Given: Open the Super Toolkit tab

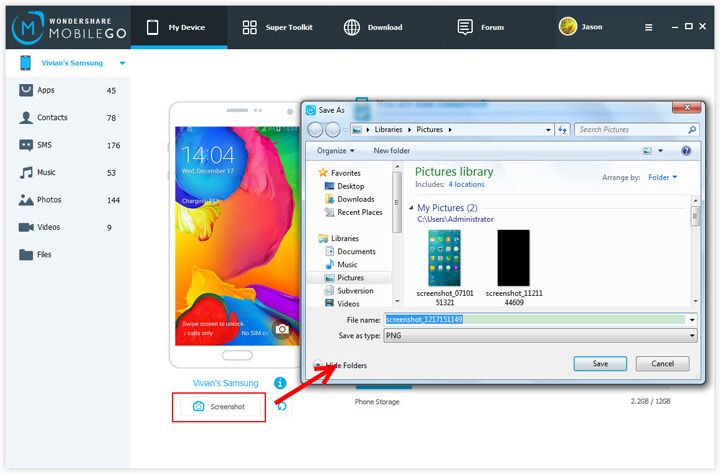Looking at the screenshot, I should (x=277, y=27).
